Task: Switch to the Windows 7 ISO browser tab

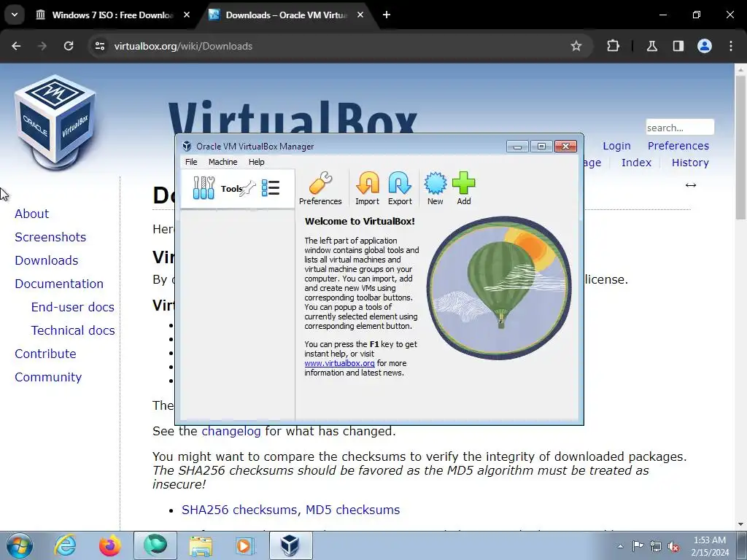Action: coord(112,15)
